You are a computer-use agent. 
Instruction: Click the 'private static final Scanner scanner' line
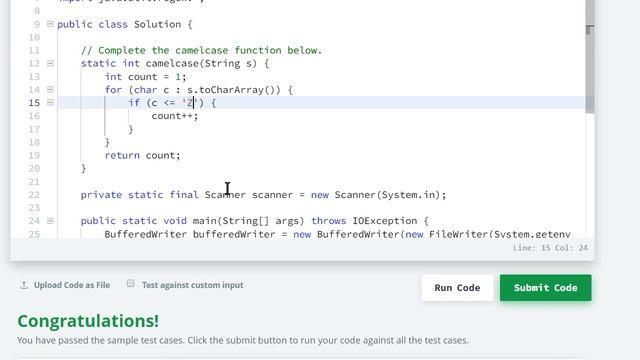(263, 195)
